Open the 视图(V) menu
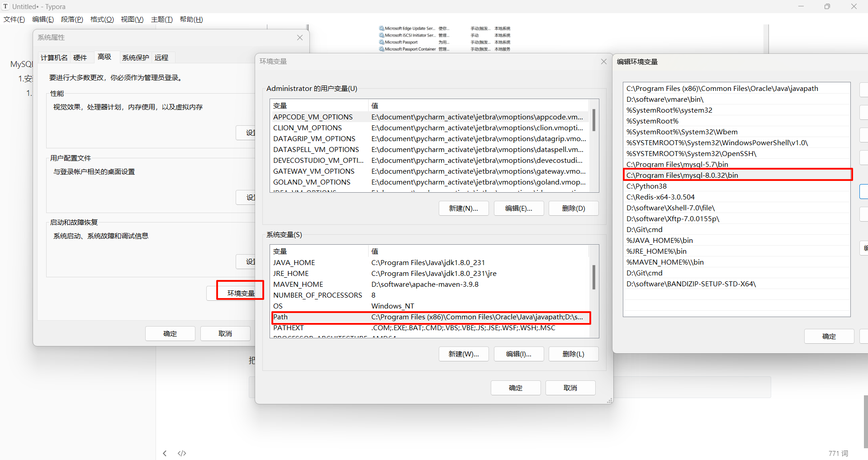This screenshot has height=460, width=868. (132, 19)
